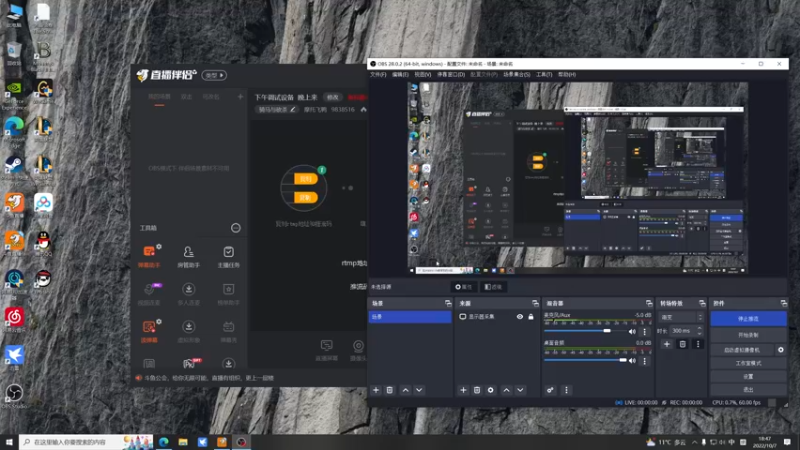Remove the selected source with the trash icon
The width and height of the screenshot is (800, 450).
pos(477,390)
